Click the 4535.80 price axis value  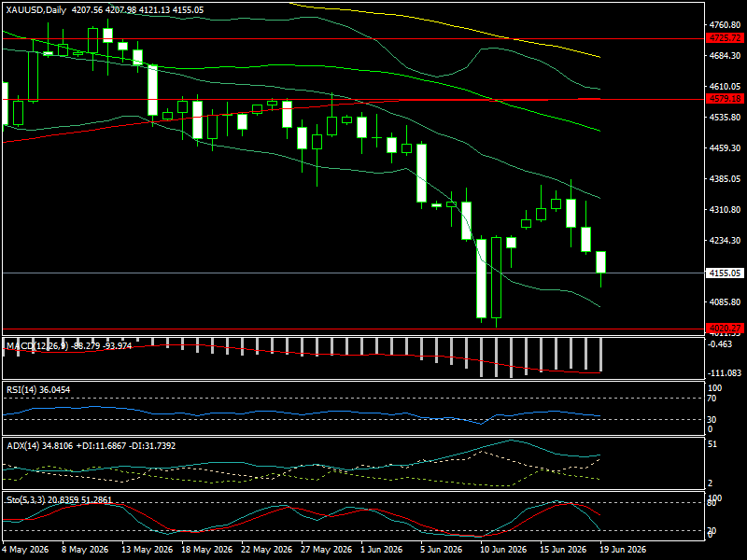click(725, 118)
